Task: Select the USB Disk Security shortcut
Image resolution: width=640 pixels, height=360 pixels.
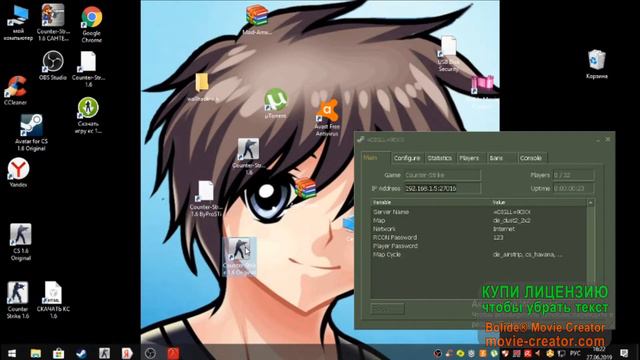Action: pyautogui.click(x=448, y=54)
